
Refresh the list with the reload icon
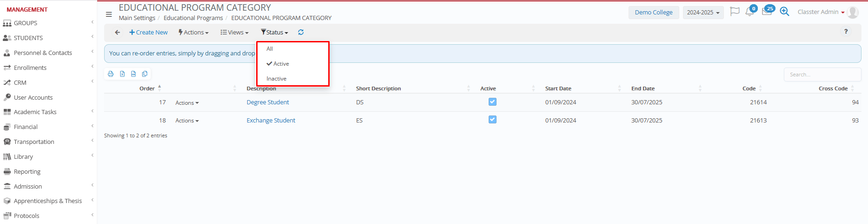301,32
